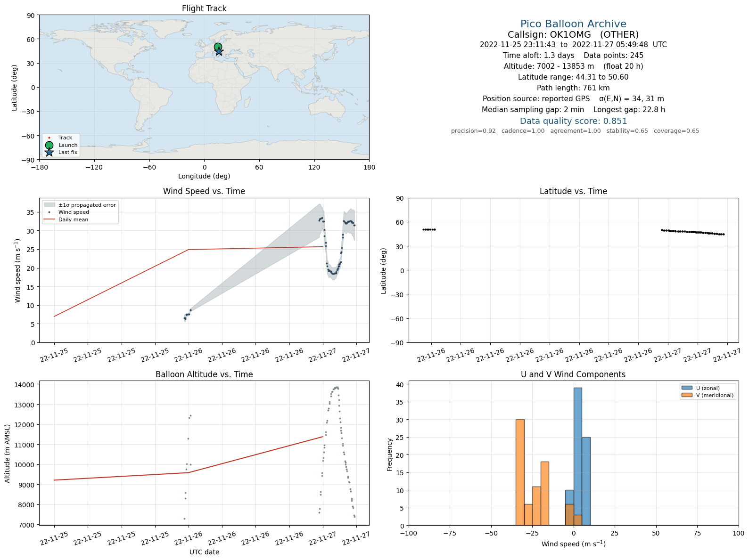
Task: Click the 'Data quality score: 0.851' text
Action: (x=573, y=121)
